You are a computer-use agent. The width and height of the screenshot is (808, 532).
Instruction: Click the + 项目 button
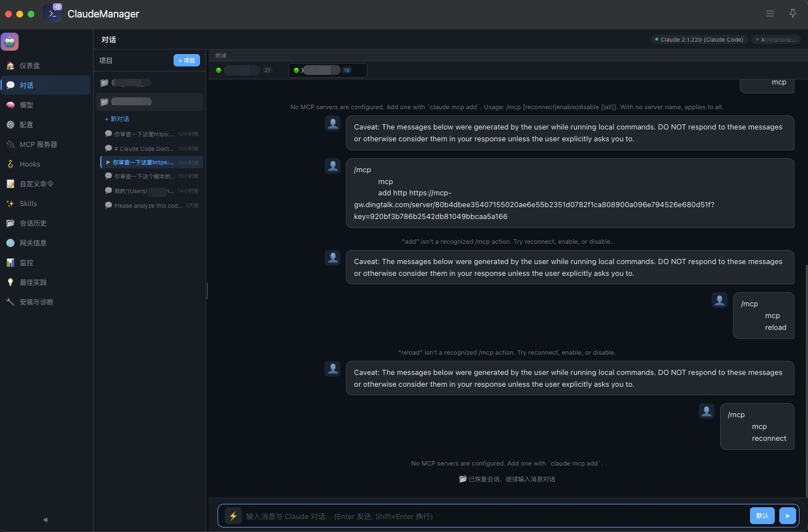click(187, 60)
